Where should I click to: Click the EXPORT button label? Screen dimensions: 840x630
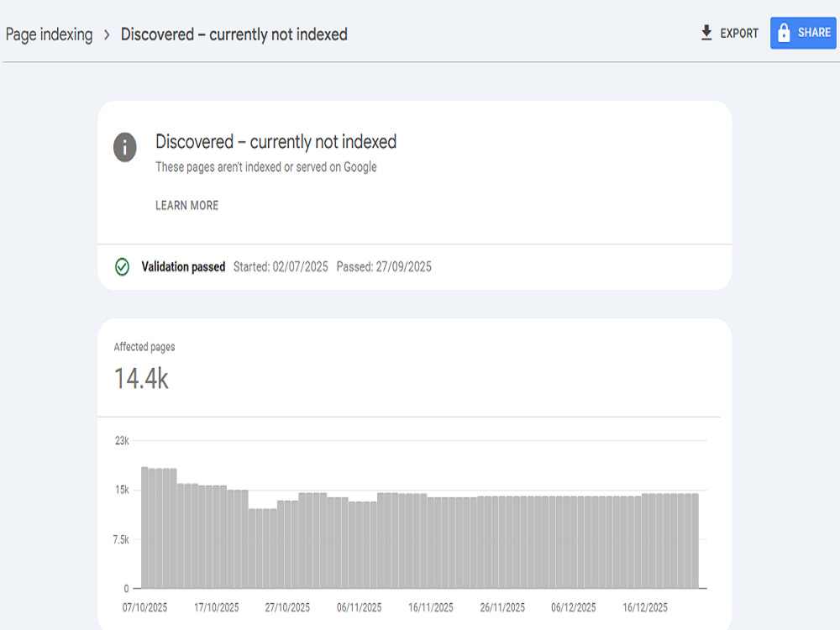(739, 34)
